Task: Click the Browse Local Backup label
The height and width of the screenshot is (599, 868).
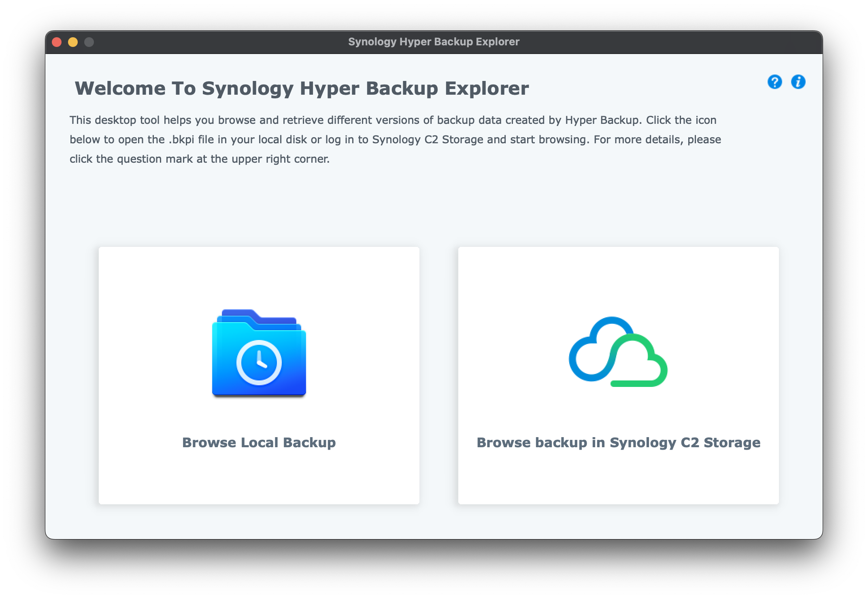Action: click(259, 442)
